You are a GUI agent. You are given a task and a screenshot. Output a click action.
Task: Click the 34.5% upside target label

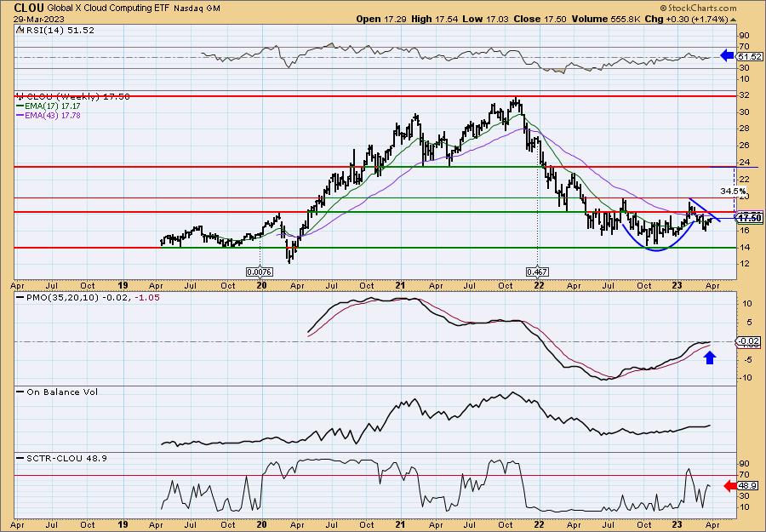tap(734, 191)
